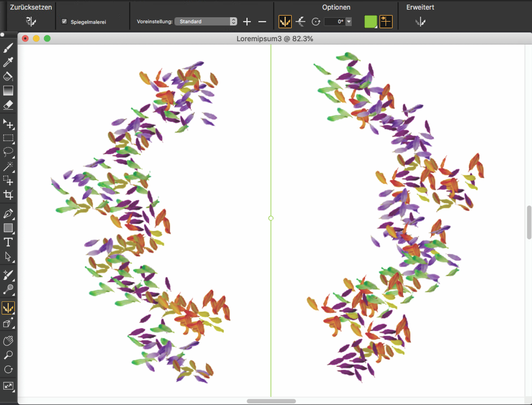Activate the Magic Wand tool
The width and height of the screenshot is (532, 405).
8,166
